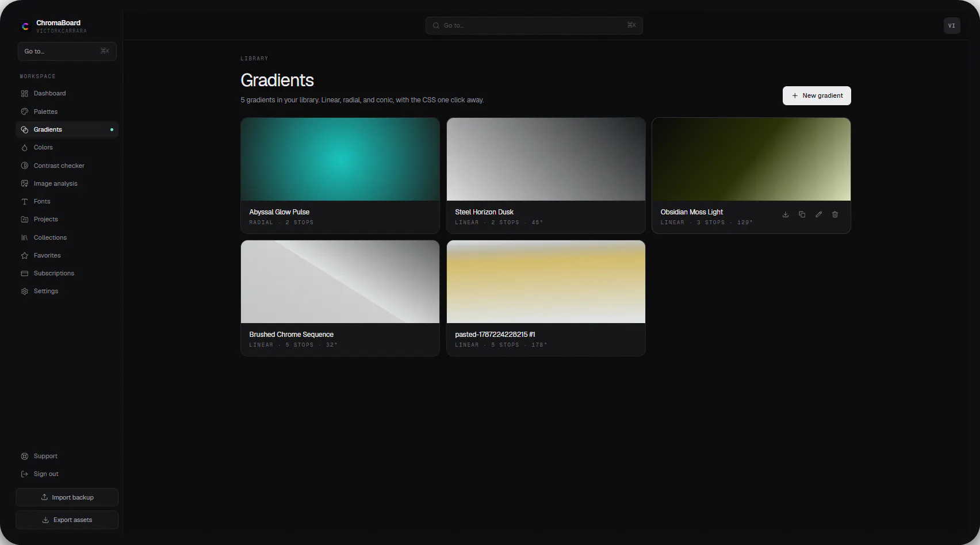Click the Settings gear icon
Image resolution: width=980 pixels, height=545 pixels.
(25, 291)
